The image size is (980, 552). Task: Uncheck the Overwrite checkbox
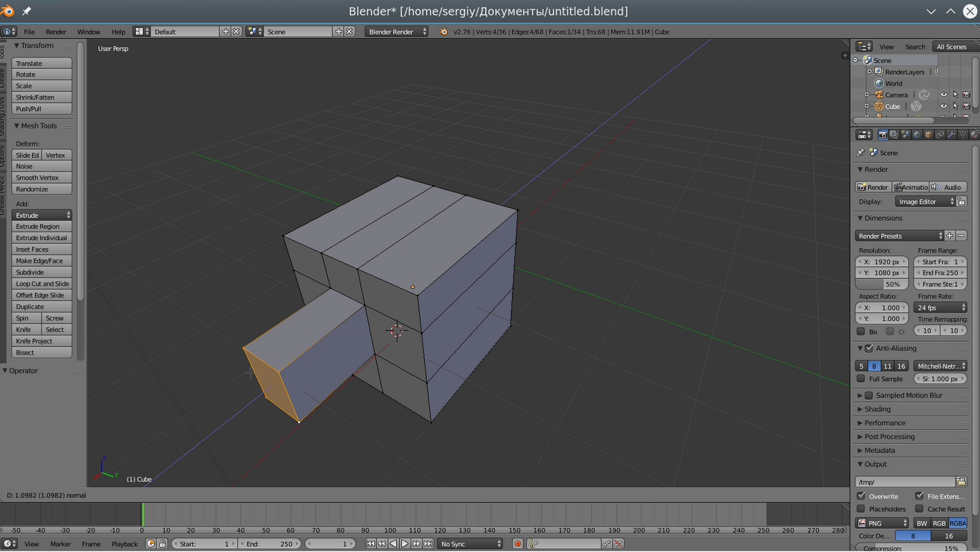tap(861, 496)
